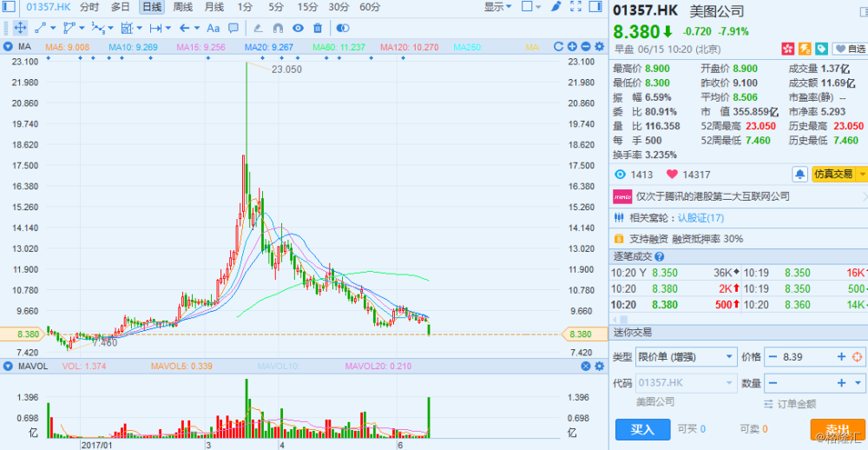Collapse the MAVOL indicator panel expander
Image resolution: width=868 pixels, height=450 pixels.
(8, 367)
